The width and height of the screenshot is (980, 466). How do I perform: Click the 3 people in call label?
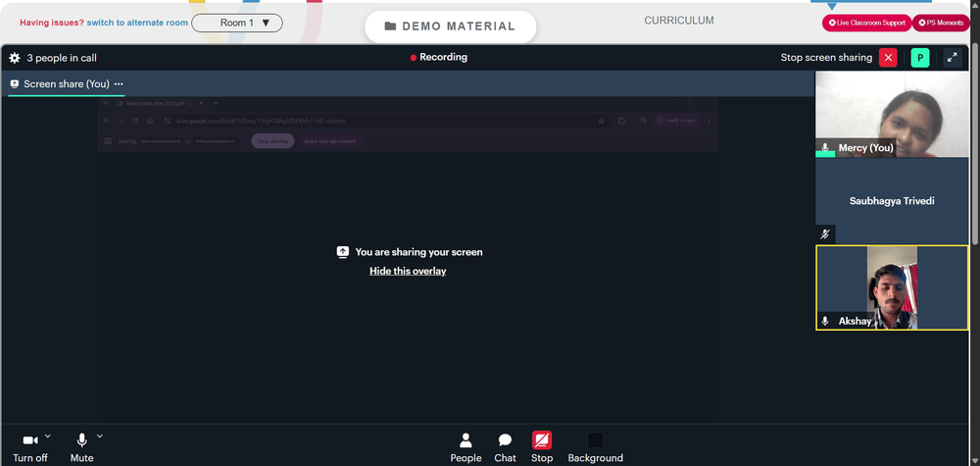(62, 58)
